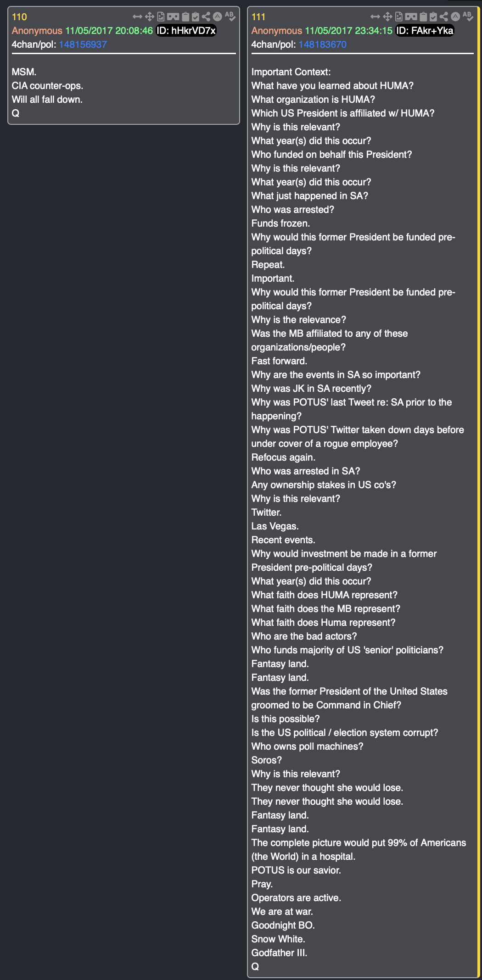Viewport: 482px width, 980px height.
Task: Click the plain clipboard icon on post 110
Action: pyautogui.click(x=185, y=17)
